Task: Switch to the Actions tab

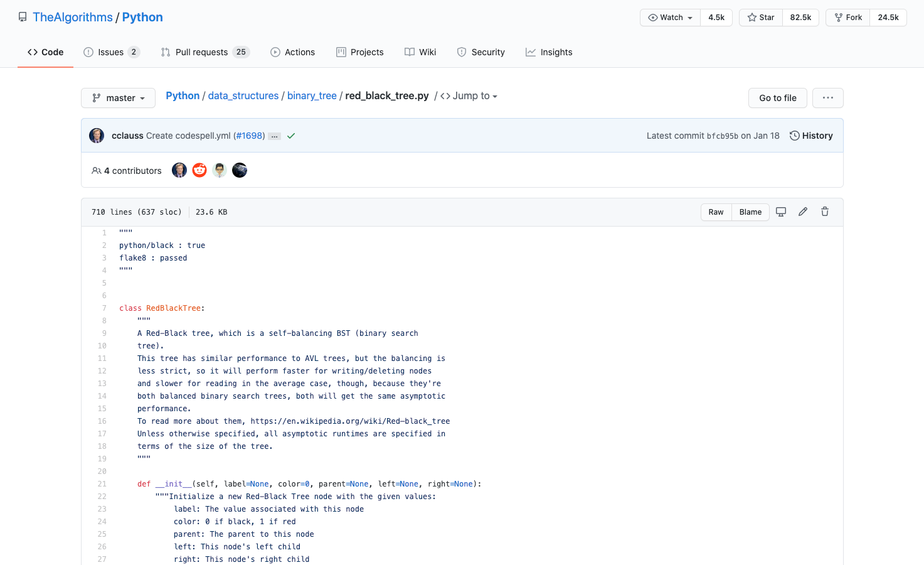Action: click(x=292, y=52)
